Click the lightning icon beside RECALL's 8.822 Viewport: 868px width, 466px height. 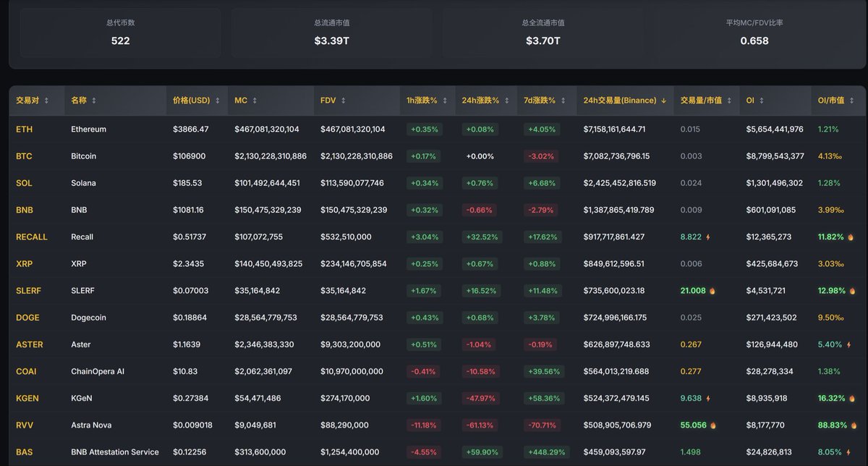click(x=708, y=237)
